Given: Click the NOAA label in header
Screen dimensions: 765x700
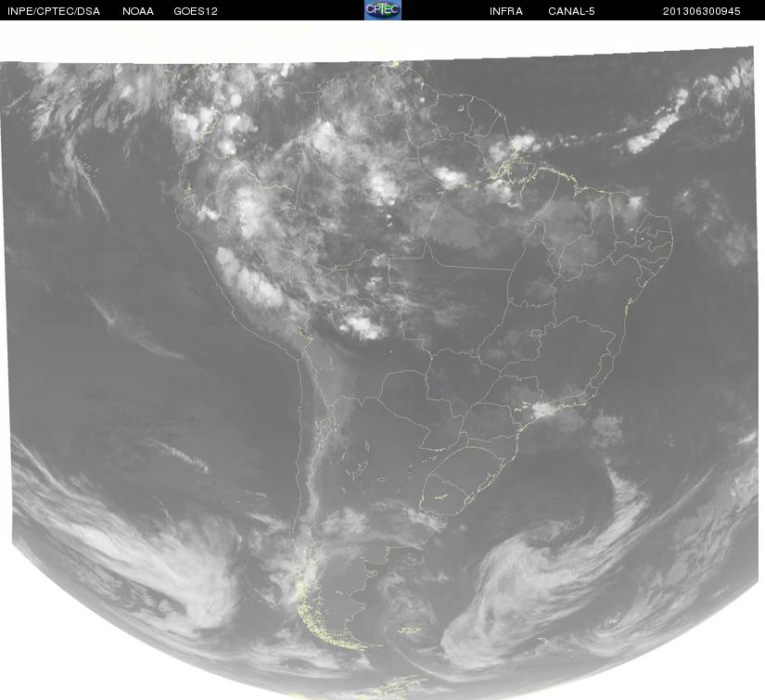Looking at the screenshot, I should pos(138,11).
